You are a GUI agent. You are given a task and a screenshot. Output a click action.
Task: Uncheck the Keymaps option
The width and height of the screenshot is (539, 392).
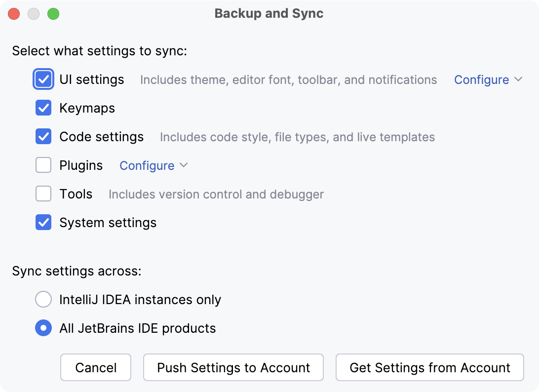[x=43, y=108]
